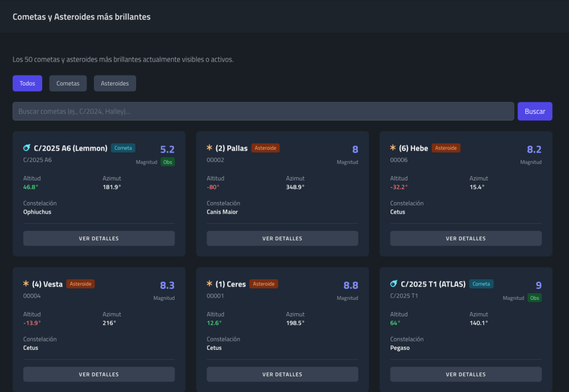Click the Ophiuchus constellation name
This screenshot has height=392, width=569.
pos(37,212)
